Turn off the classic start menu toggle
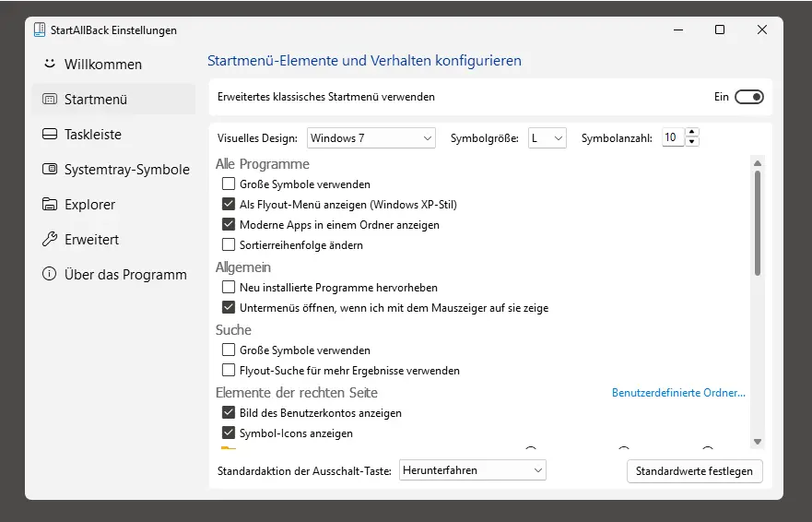This screenshot has height=522, width=812. [x=748, y=97]
